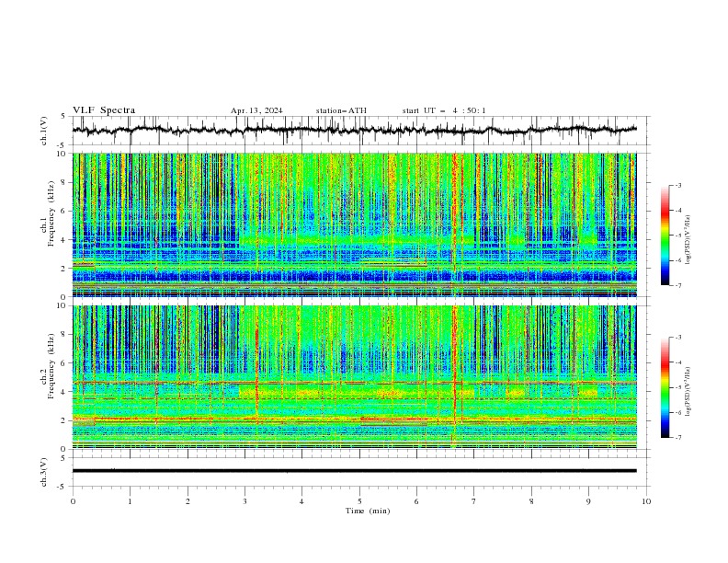Select the "start UT = 4 : 50: 1" text
Image resolution: width=728 pixels, height=563 pixels.
coord(444,110)
